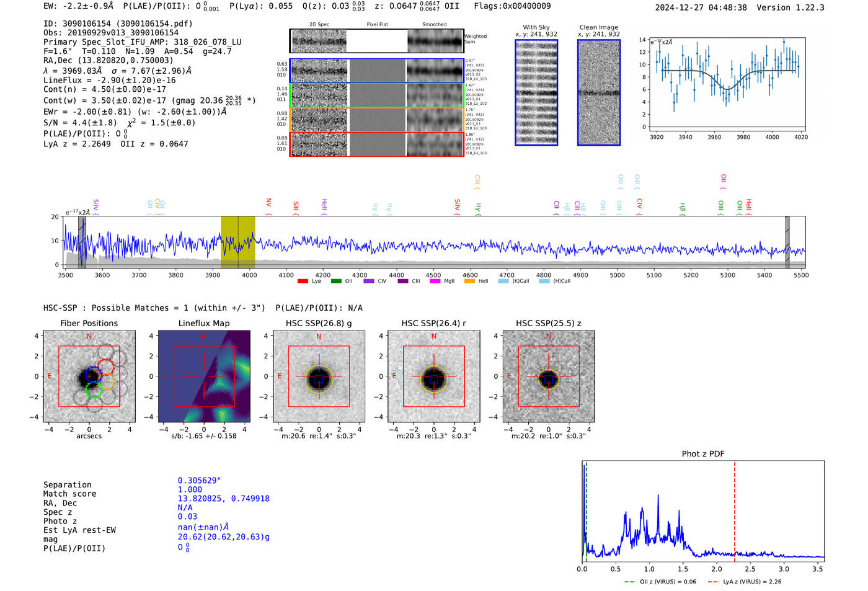The width and height of the screenshot is (868, 591).
Task: Click the green OII legend swatch
Action: [335, 282]
